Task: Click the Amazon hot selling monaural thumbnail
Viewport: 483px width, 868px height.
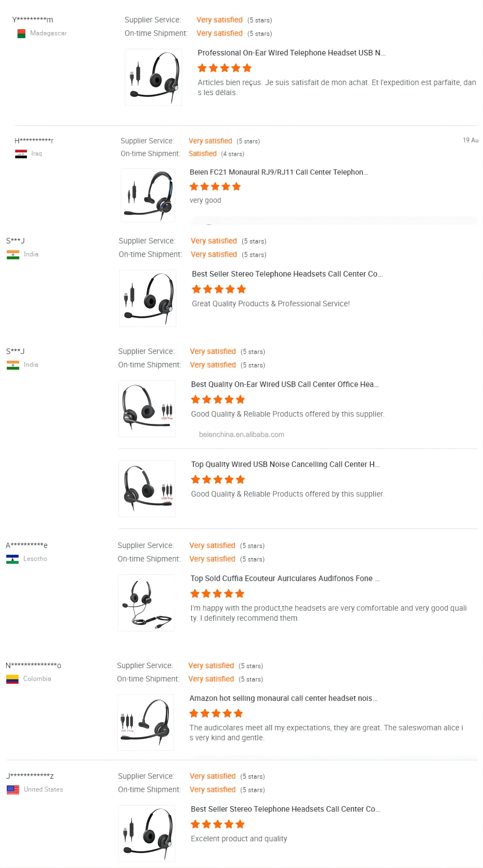Action: point(145,723)
